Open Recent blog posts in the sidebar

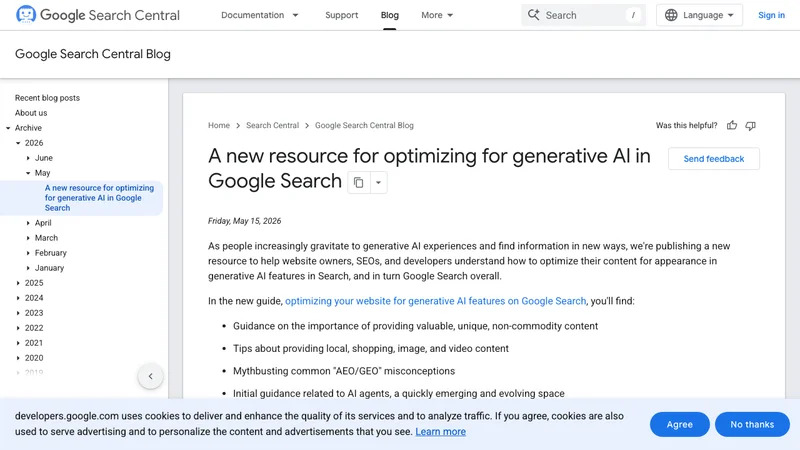[47, 98]
